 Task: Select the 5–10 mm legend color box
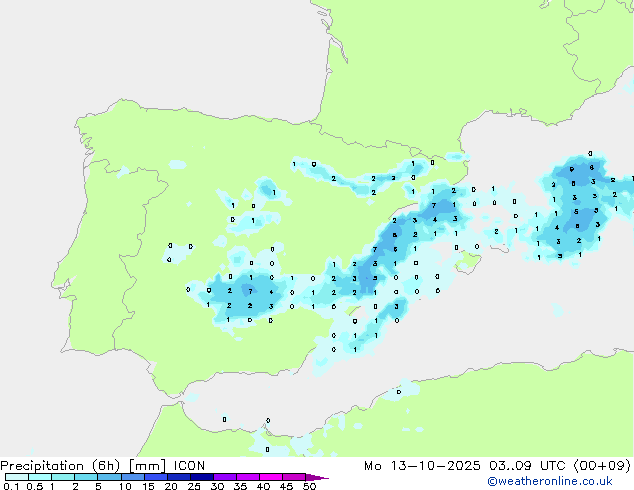click(109, 477)
